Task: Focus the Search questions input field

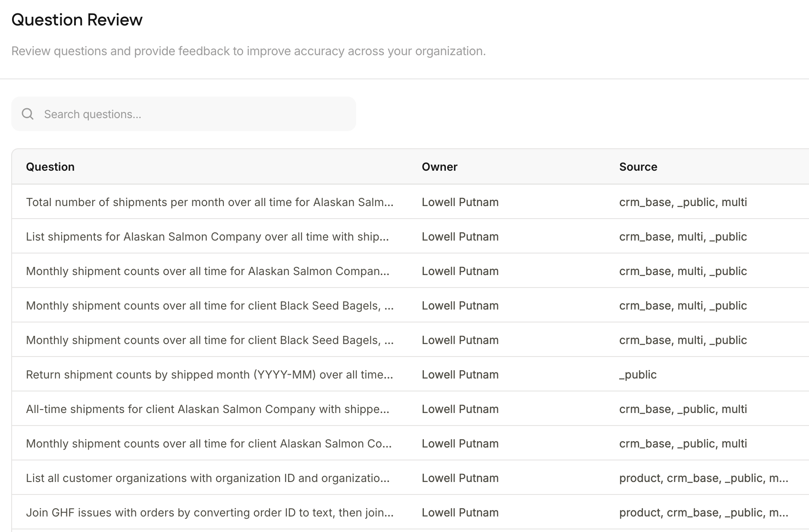Action: [184, 114]
